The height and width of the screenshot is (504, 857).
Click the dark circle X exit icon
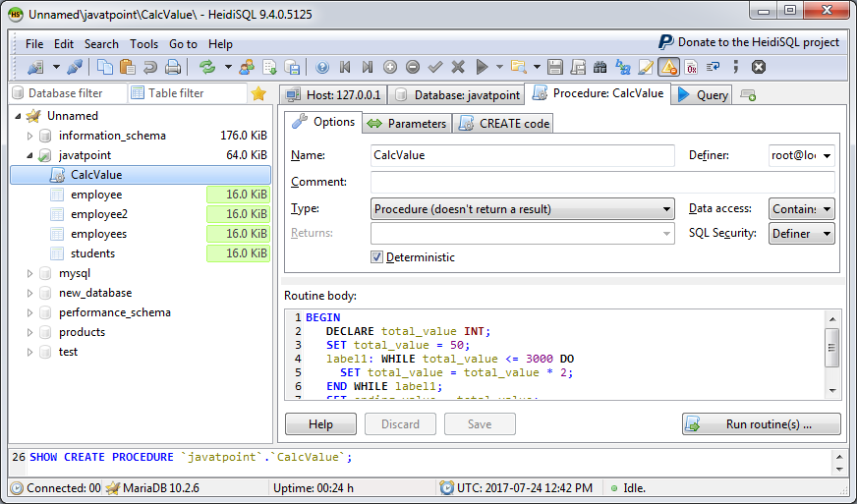click(758, 67)
